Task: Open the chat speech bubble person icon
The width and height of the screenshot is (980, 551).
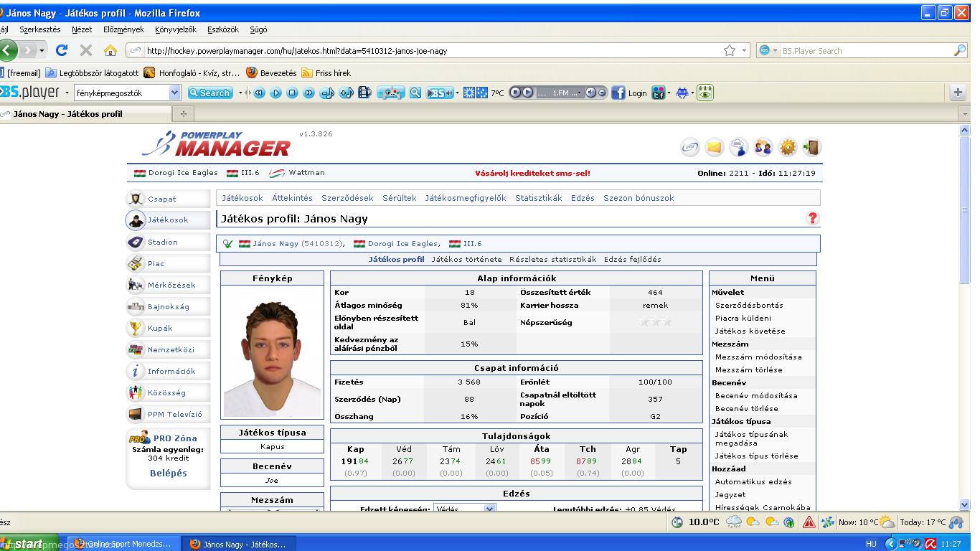Action: point(738,148)
